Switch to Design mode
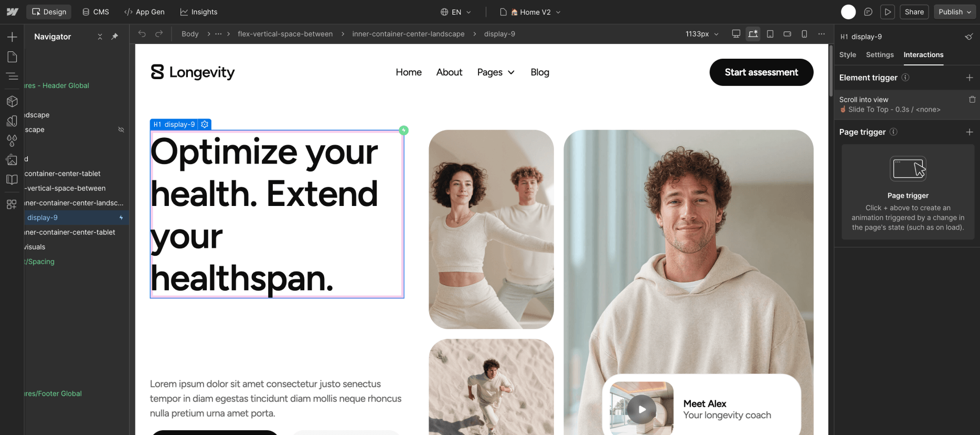Viewport: 980px width, 435px height. click(49, 12)
